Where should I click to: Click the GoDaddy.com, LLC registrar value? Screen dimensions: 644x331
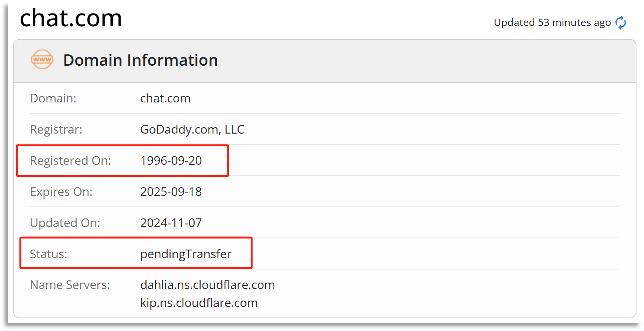tap(192, 129)
